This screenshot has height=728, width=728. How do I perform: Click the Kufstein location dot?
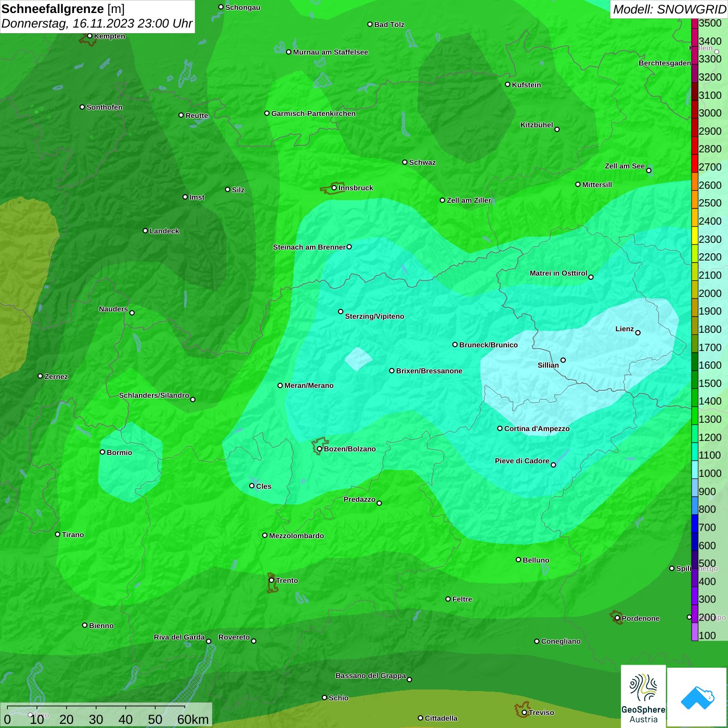[x=508, y=84]
